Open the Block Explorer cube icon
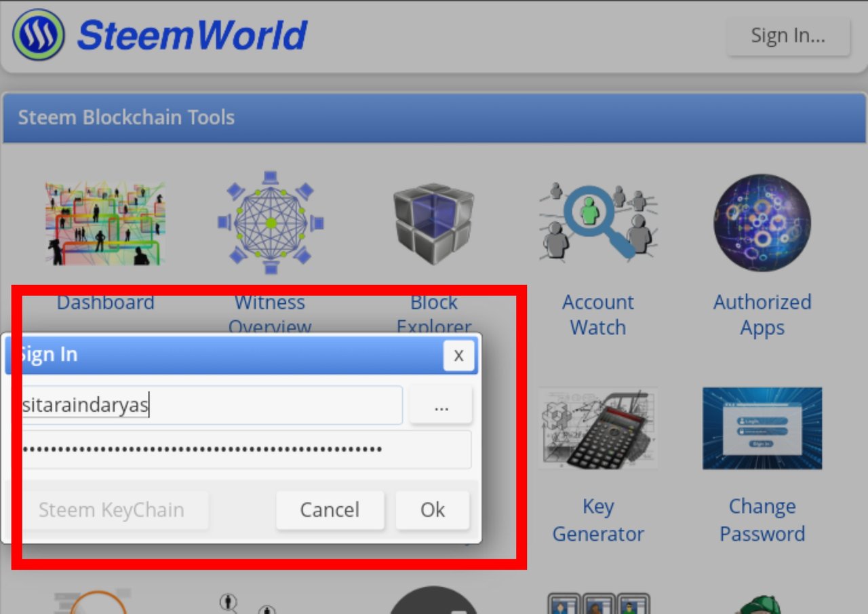 (434, 223)
